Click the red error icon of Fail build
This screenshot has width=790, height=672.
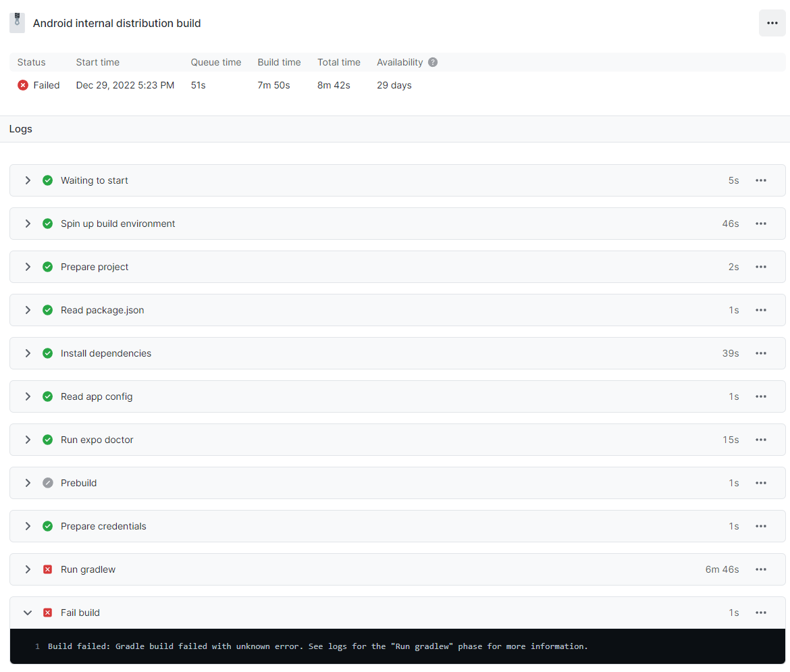pyautogui.click(x=47, y=613)
